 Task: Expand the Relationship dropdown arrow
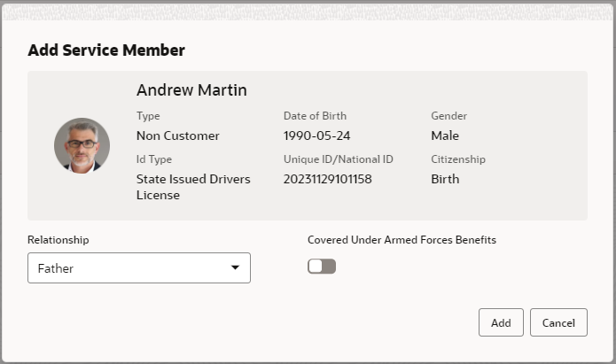tap(235, 267)
